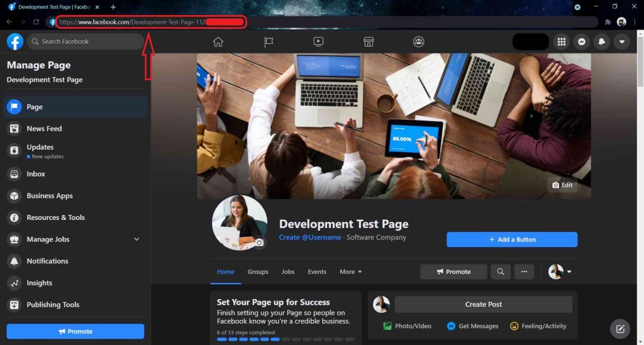Viewport: 644px width, 345px height.
Task: Open the account dropdown arrow in top bar
Action: pos(622,41)
